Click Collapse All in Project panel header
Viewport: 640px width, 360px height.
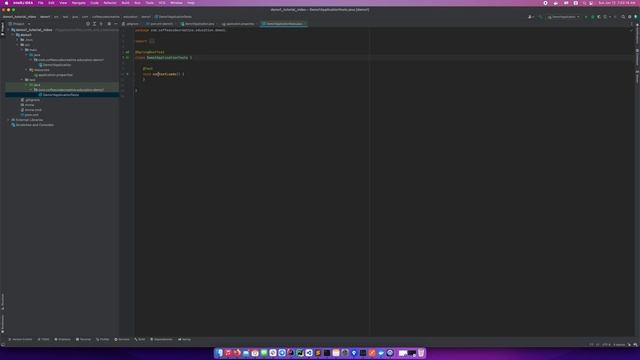(101, 24)
